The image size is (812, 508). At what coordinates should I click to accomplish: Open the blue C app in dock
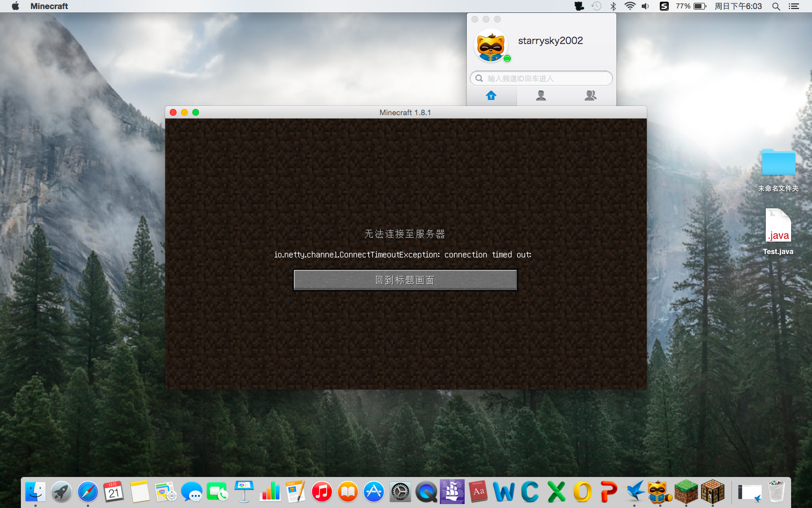coord(530,492)
